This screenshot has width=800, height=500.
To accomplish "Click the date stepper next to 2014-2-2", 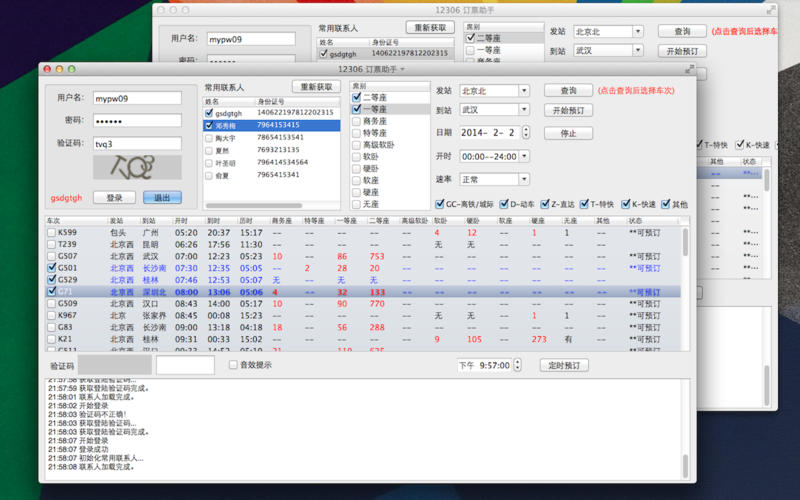I will tap(525, 132).
